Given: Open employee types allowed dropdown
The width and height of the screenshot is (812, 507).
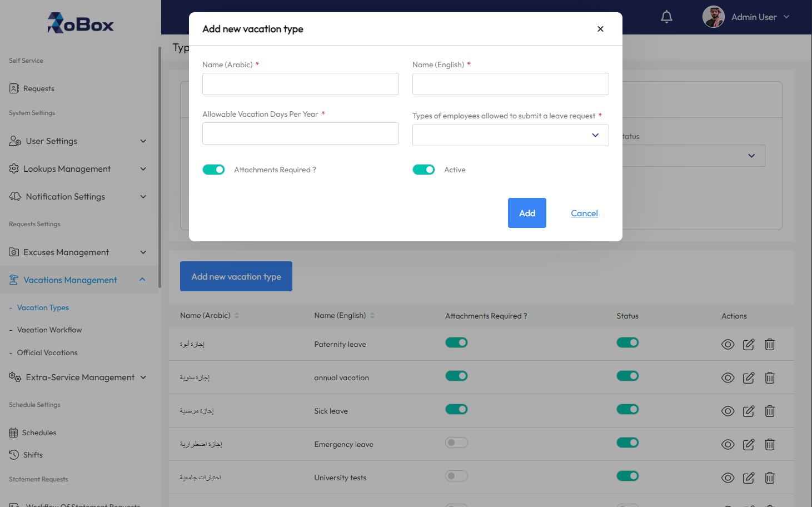Looking at the screenshot, I should click(x=511, y=135).
